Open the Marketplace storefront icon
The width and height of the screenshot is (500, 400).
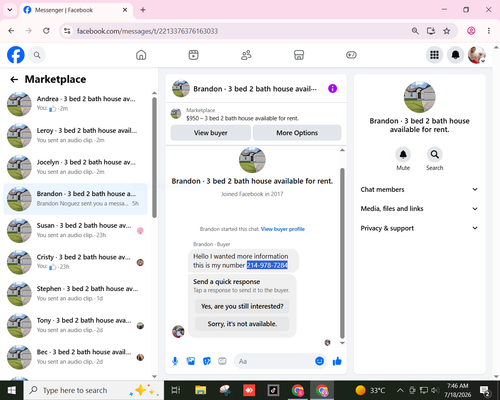299,55
